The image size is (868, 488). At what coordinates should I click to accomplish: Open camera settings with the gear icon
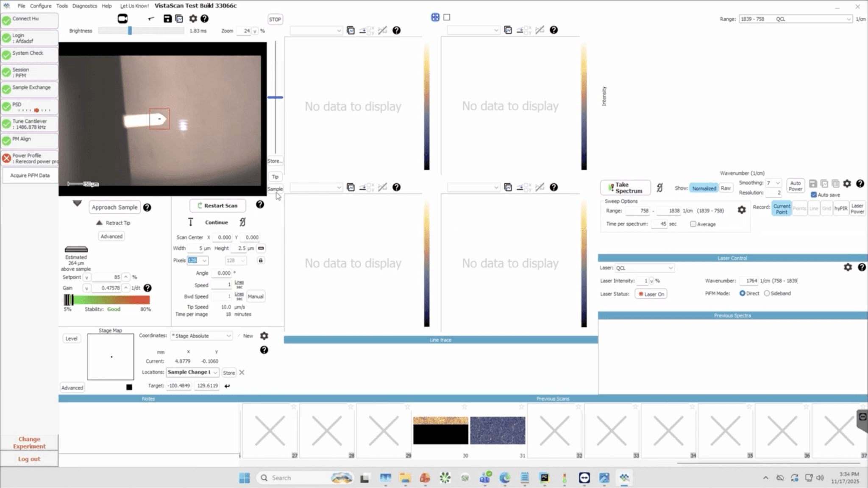click(x=193, y=19)
